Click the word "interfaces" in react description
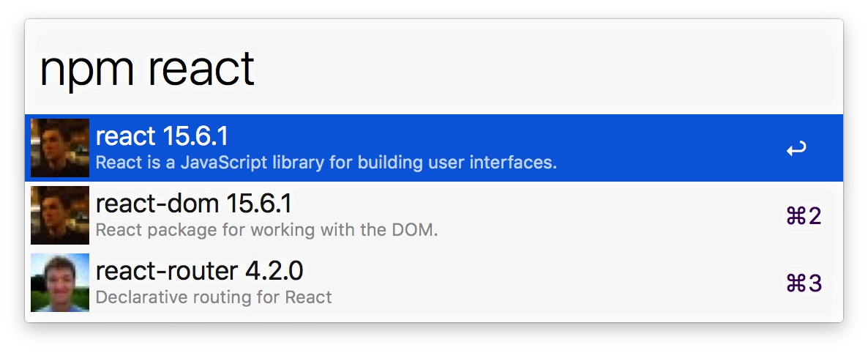Image resolution: width=868 pixels, height=353 pixels. (x=518, y=162)
